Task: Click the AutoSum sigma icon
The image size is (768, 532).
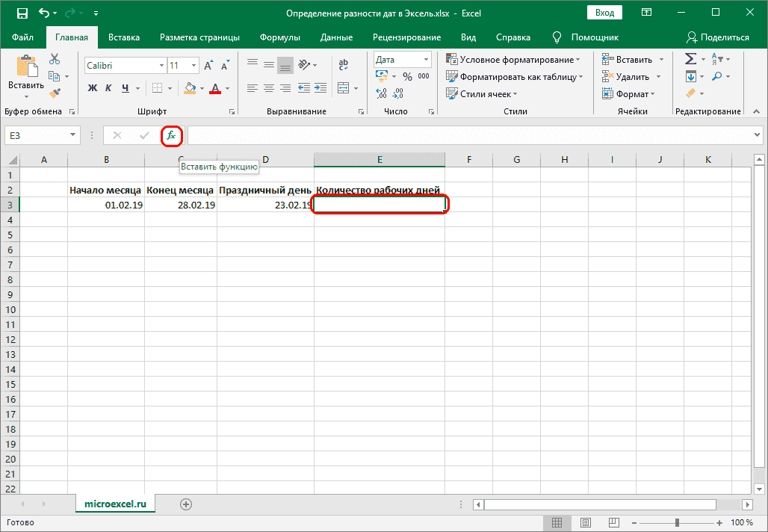Action: coord(690,59)
